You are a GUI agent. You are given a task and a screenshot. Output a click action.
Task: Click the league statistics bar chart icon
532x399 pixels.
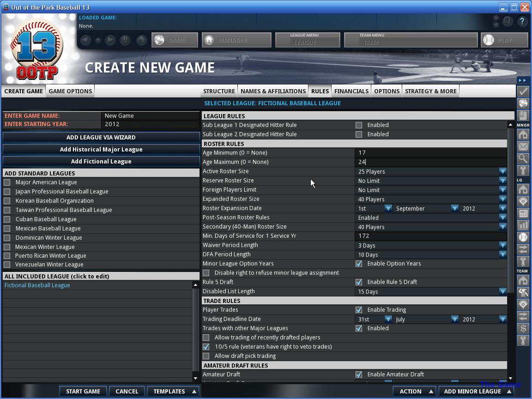point(523,225)
